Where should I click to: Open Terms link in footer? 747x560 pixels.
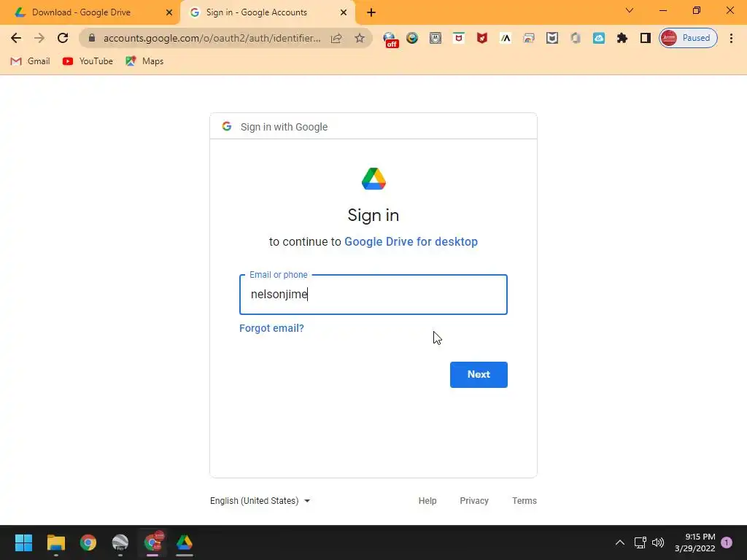coord(524,500)
